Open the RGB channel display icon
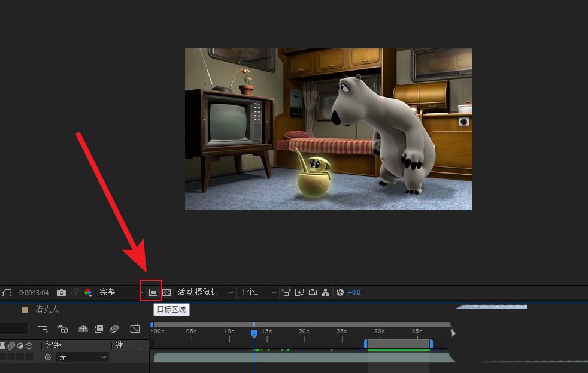The width and height of the screenshot is (588, 373). [88, 292]
